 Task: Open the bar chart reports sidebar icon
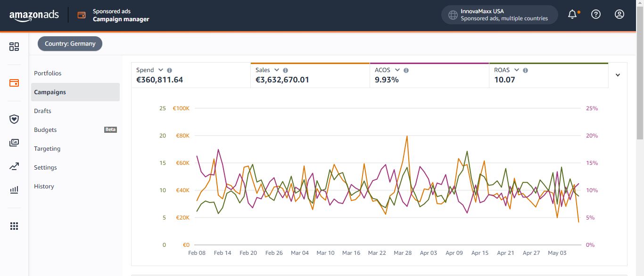tap(14, 190)
